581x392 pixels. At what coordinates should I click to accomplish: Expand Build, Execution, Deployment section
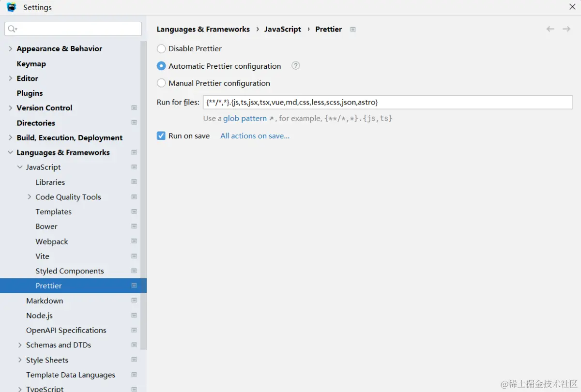[x=10, y=138]
